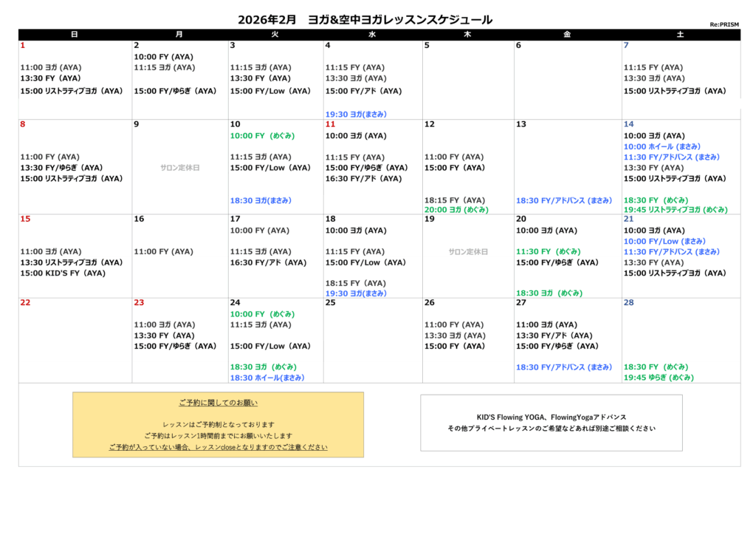Select 10:00 ホイール (まさみ) on February 14
This screenshot has width=756, height=535.
pyautogui.click(x=662, y=146)
